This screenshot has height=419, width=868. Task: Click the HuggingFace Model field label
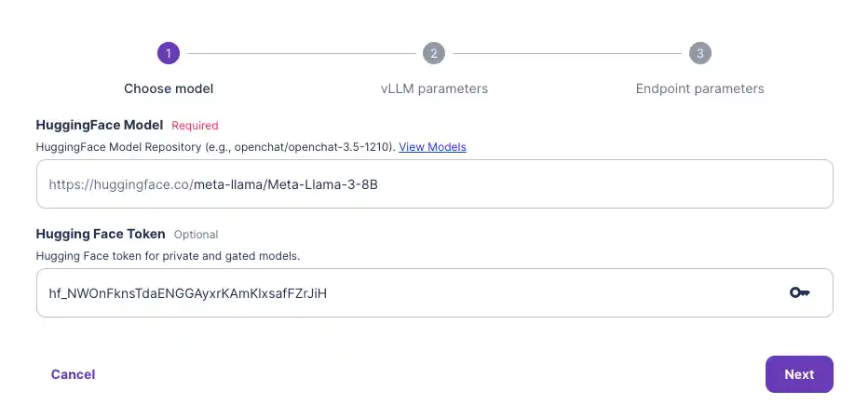pos(100,125)
